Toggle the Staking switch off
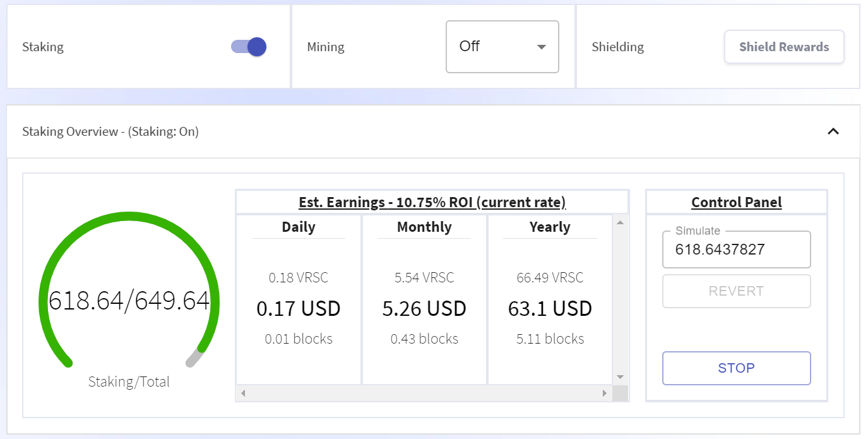 click(x=249, y=47)
